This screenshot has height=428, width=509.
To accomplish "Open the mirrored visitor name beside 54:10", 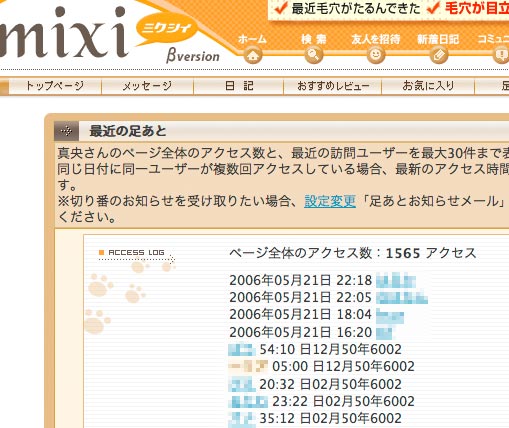I will (242, 350).
